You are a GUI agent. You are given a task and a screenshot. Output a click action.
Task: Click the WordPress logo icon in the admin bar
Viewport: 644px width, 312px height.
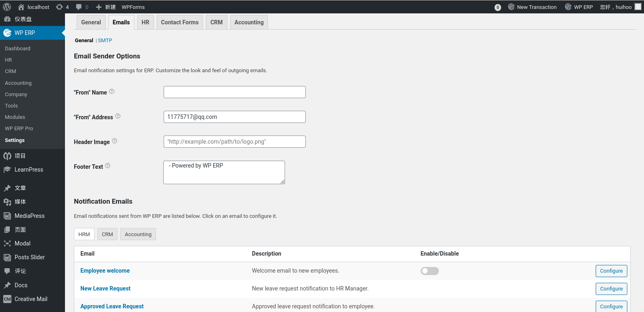pos(7,7)
